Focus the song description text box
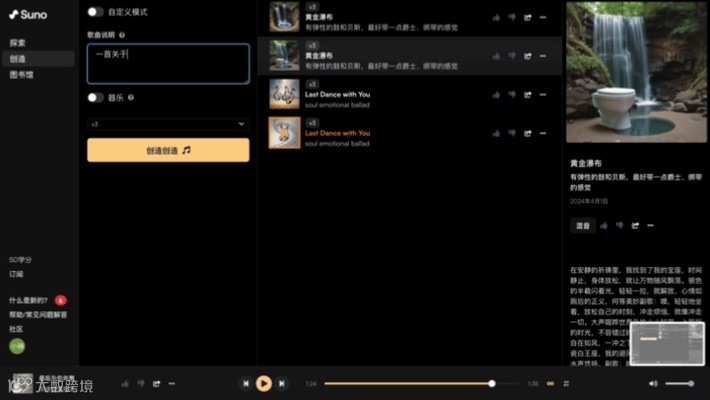The width and height of the screenshot is (710, 400). (x=168, y=64)
